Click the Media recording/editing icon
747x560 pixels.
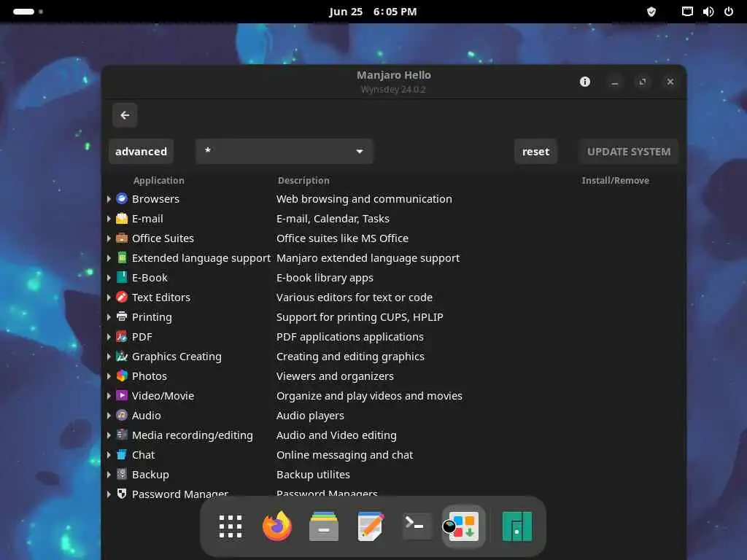pos(122,435)
